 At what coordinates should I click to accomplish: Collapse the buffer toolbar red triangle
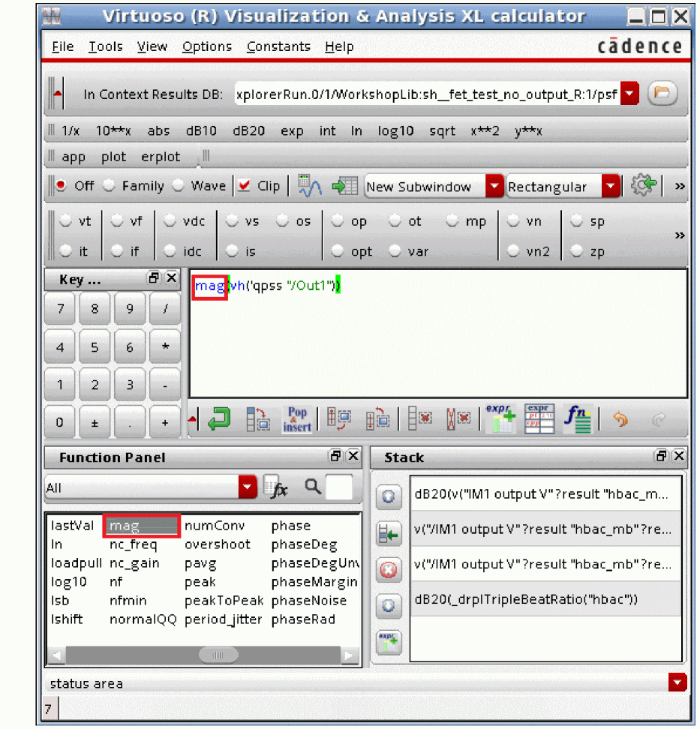click(x=193, y=419)
